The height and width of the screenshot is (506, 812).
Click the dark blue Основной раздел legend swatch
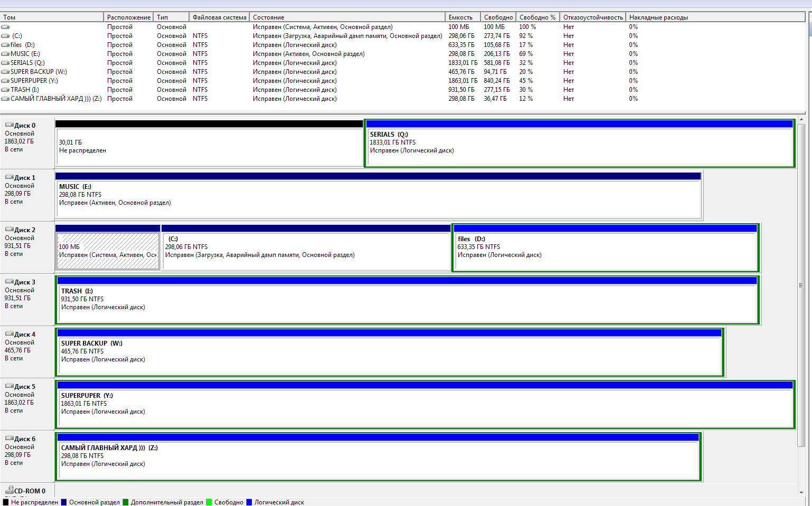[64, 502]
